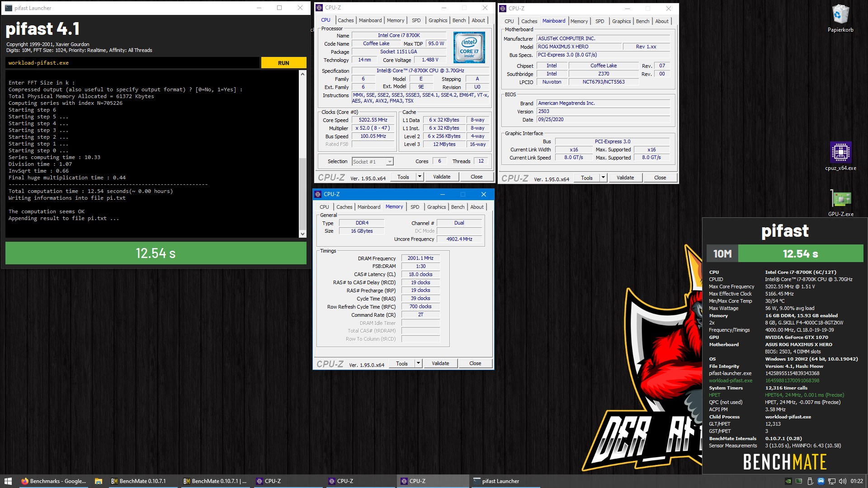Click the 10M digits label in BenchMate
The width and height of the screenshot is (868, 488).
pyautogui.click(x=722, y=253)
